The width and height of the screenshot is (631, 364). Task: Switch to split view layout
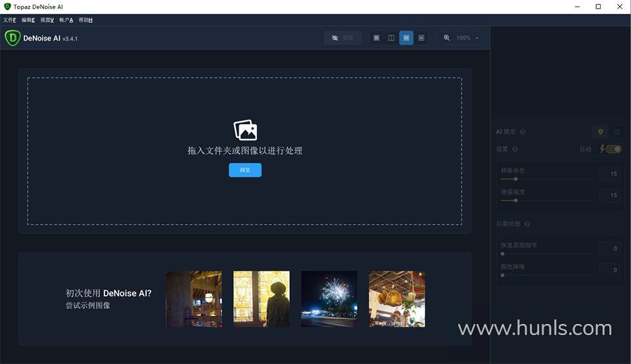(x=391, y=38)
